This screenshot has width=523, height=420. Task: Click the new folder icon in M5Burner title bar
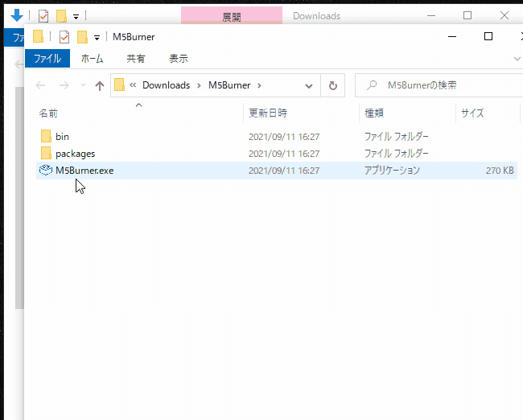[82, 37]
